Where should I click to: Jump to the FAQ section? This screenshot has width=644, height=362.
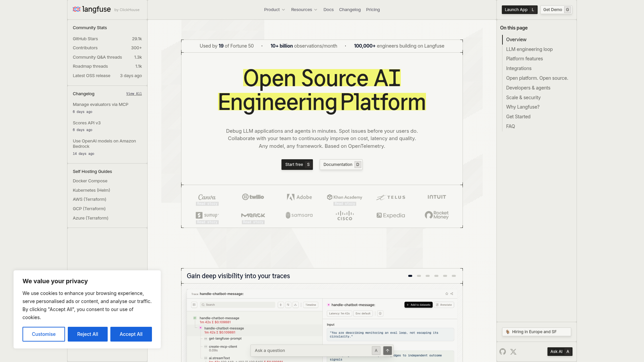point(511,126)
